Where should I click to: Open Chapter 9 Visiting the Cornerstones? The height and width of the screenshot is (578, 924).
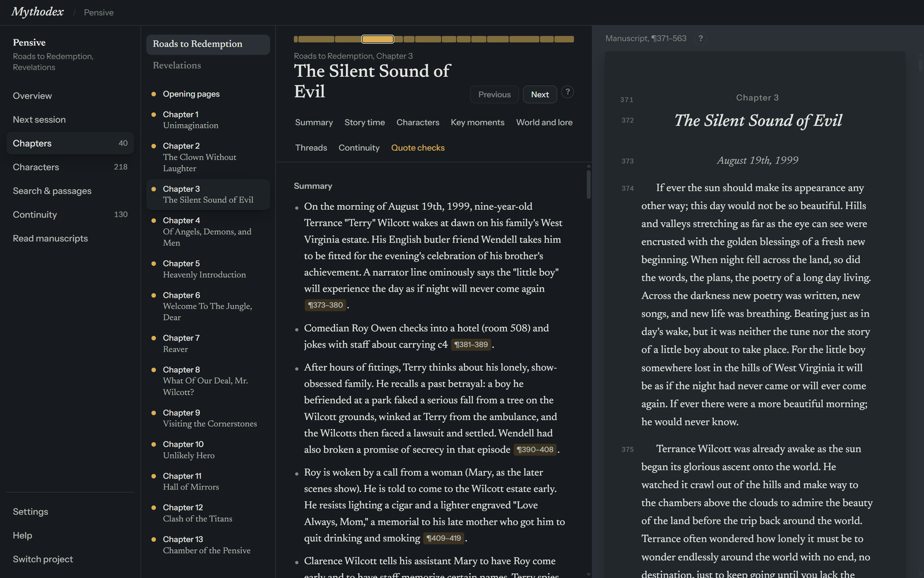[x=208, y=418]
